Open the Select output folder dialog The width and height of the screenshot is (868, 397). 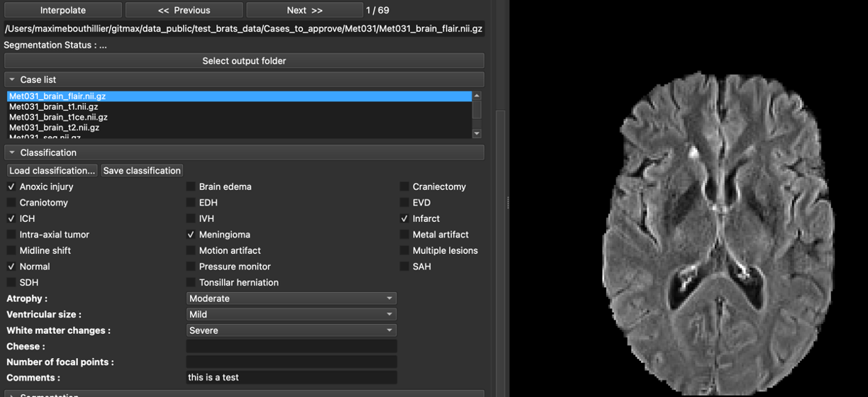(x=244, y=61)
